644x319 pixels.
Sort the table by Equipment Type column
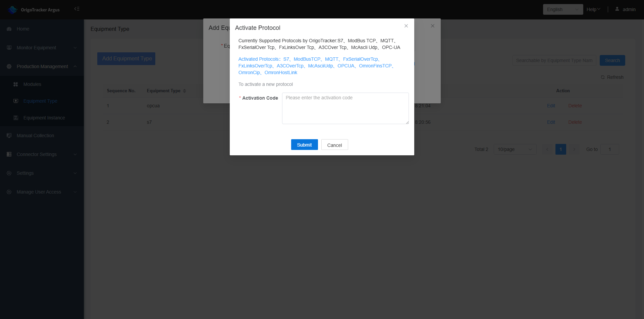(184, 91)
